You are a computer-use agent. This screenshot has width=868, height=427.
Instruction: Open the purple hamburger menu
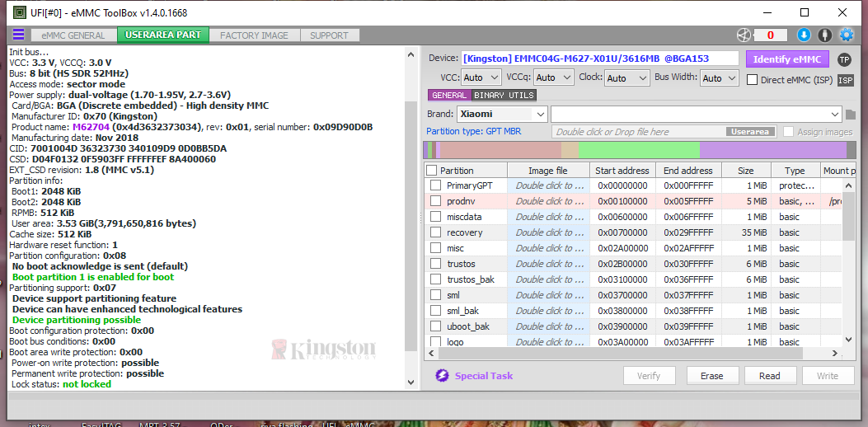(18, 35)
